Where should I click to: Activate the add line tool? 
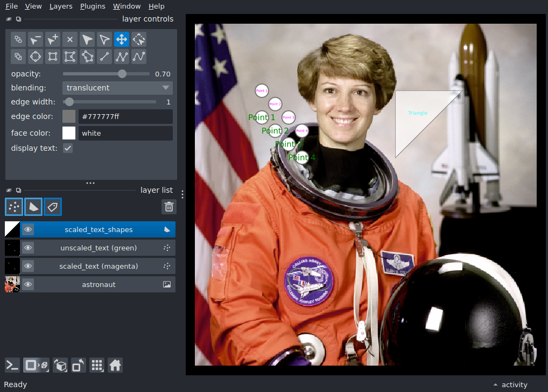click(104, 57)
